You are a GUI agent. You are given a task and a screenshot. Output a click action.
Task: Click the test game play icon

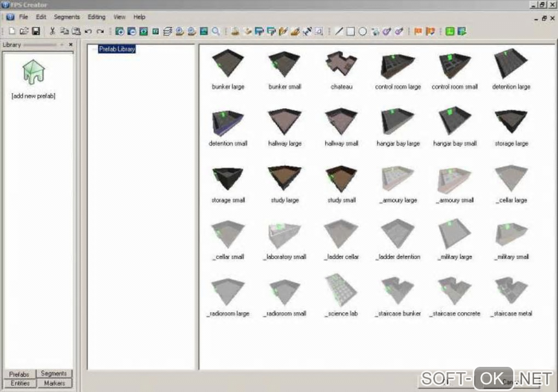pyautogui.click(x=462, y=31)
